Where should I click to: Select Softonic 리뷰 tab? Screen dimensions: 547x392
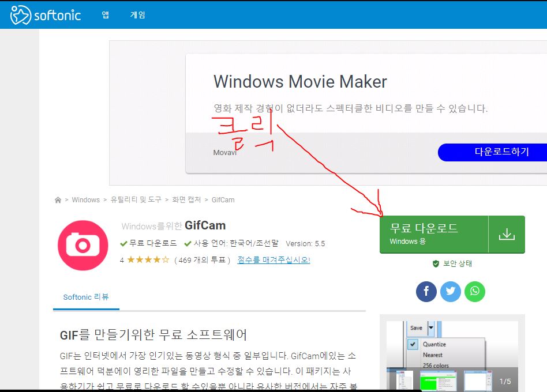click(86, 297)
